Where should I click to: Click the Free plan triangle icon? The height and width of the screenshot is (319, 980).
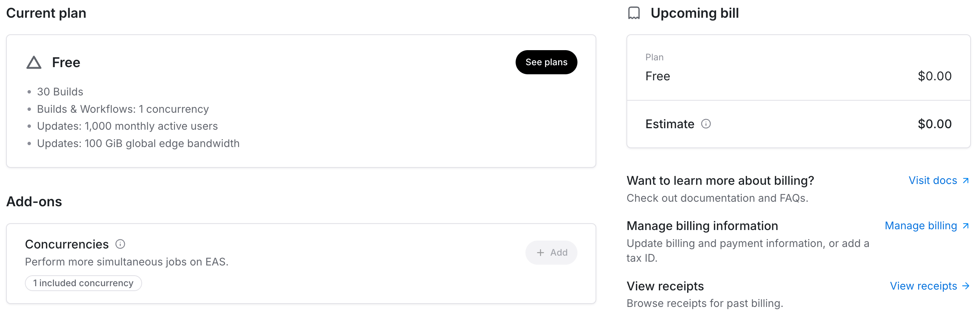point(34,63)
